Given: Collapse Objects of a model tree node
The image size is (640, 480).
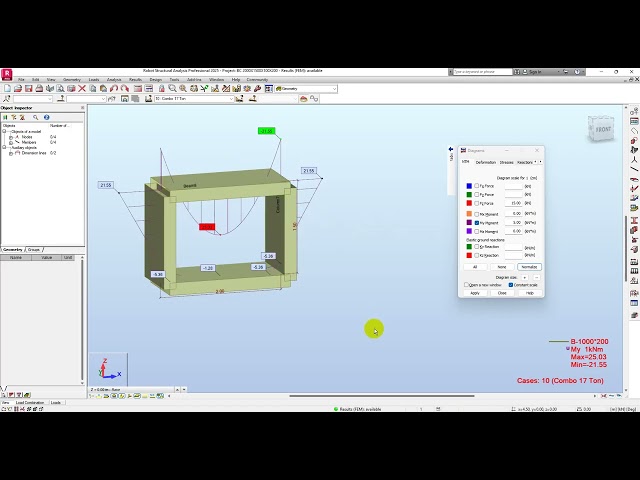Looking at the screenshot, I should [x=4, y=131].
